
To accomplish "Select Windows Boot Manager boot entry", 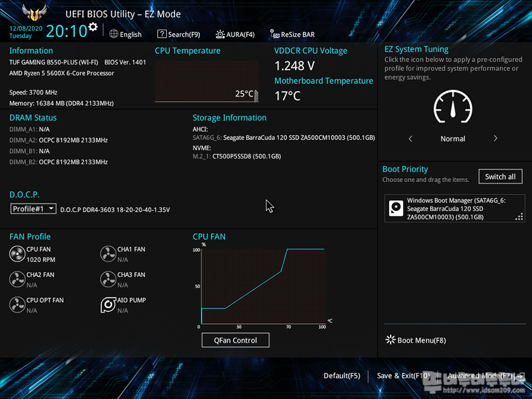I will 455,208.
